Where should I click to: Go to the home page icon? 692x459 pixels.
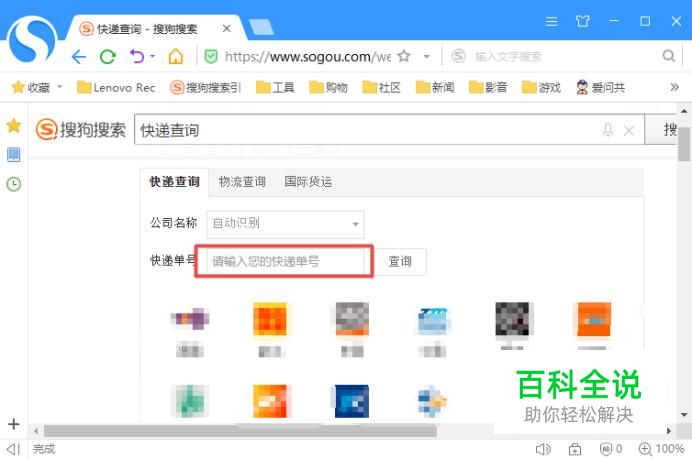point(175,56)
